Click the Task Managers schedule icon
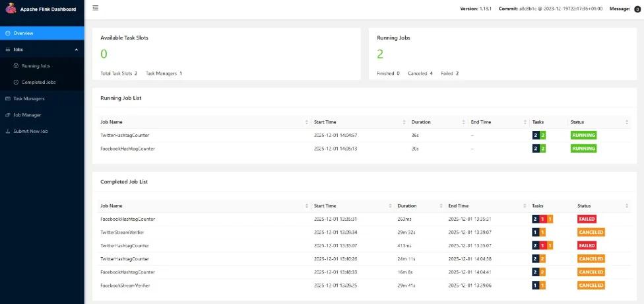The image size is (644, 304). [7, 98]
